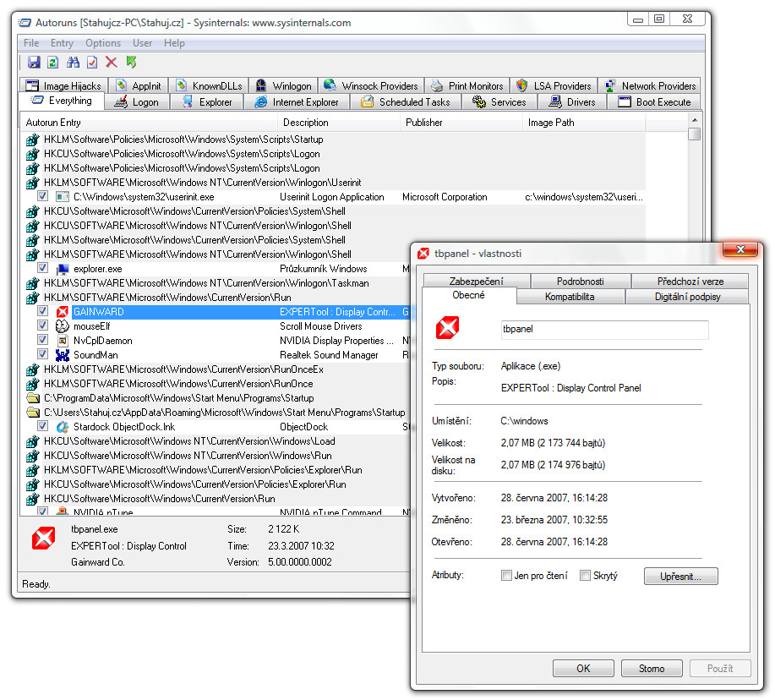Delete the entry with the red X toolbar icon
This screenshot has height=700, width=775.
click(112, 63)
